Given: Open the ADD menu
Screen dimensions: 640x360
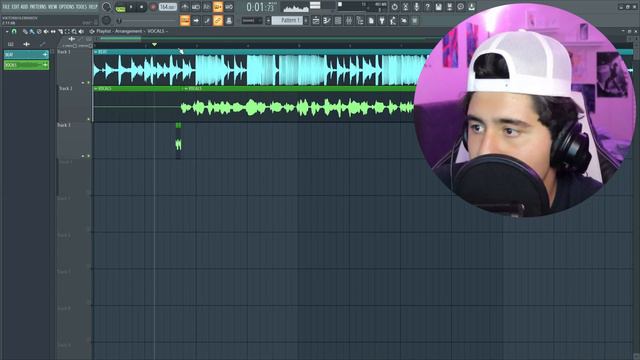Looking at the screenshot, I should (24, 7).
